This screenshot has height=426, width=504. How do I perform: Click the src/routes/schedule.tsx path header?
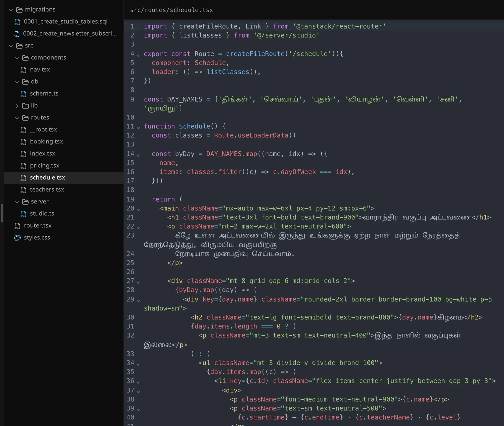171,10
